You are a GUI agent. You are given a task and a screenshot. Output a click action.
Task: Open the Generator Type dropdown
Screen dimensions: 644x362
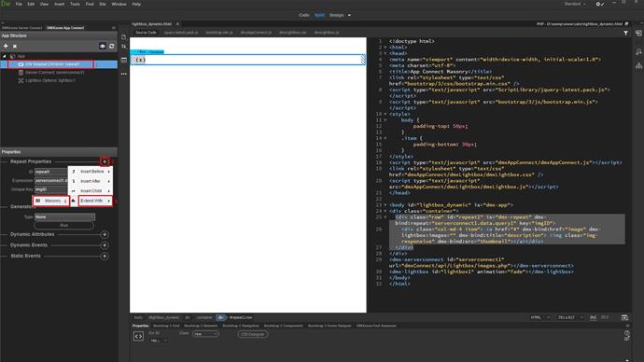(64, 216)
